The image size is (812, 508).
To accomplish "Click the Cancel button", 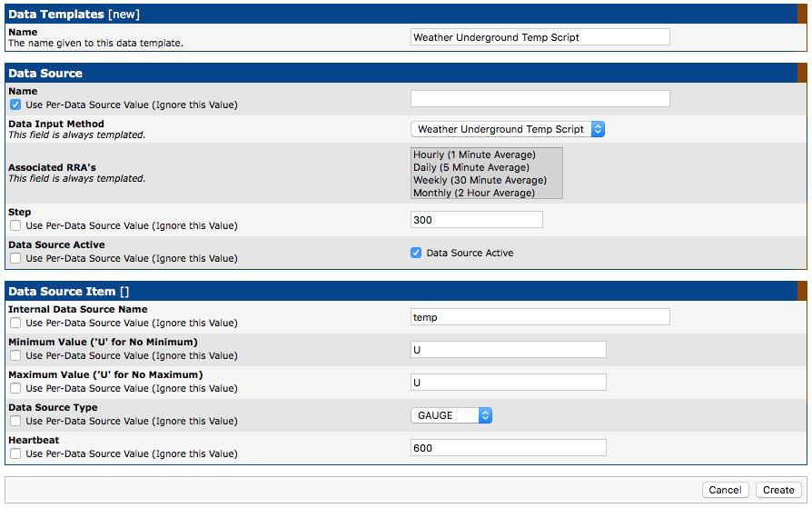I will tap(725, 490).
